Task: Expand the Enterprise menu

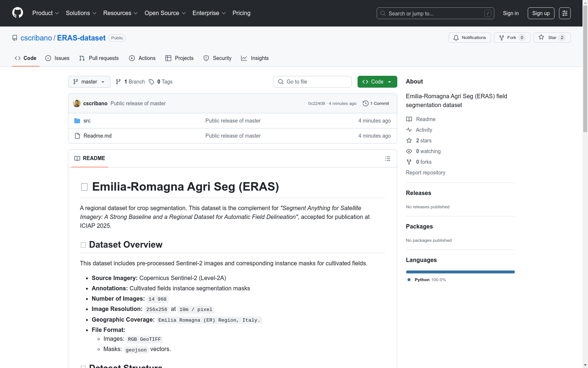Action: pos(209,13)
